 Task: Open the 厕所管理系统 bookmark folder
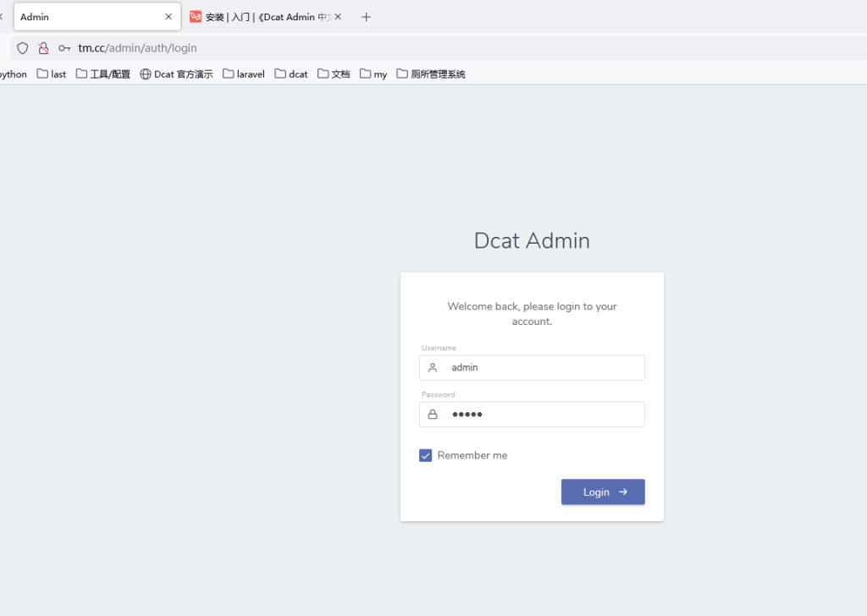(431, 74)
